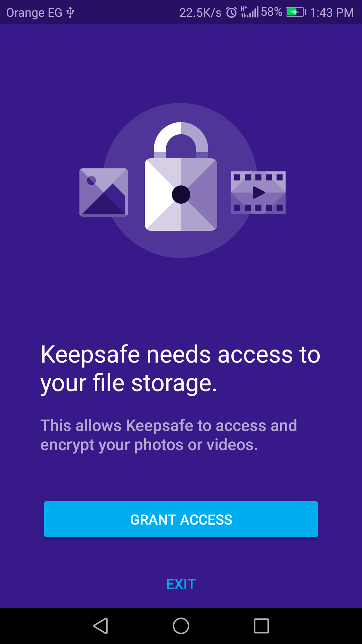Tap the padlock illustration icon

(181, 176)
